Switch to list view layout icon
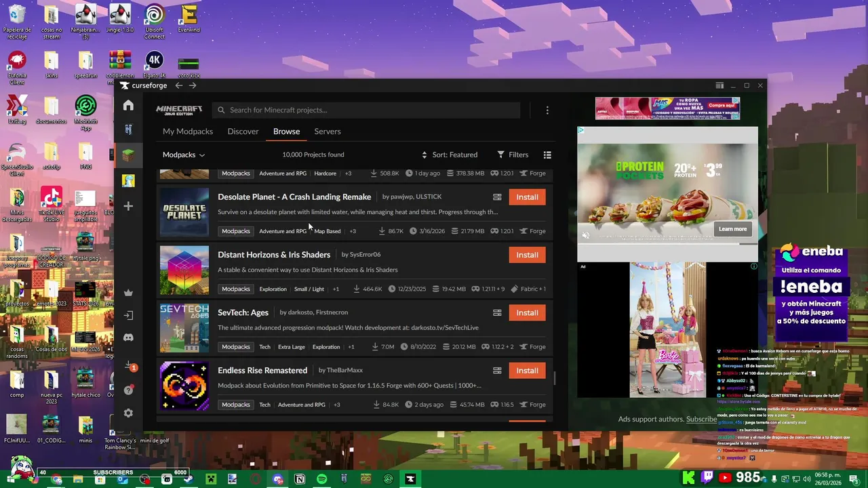The width and height of the screenshot is (868, 488). click(x=547, y=155)
